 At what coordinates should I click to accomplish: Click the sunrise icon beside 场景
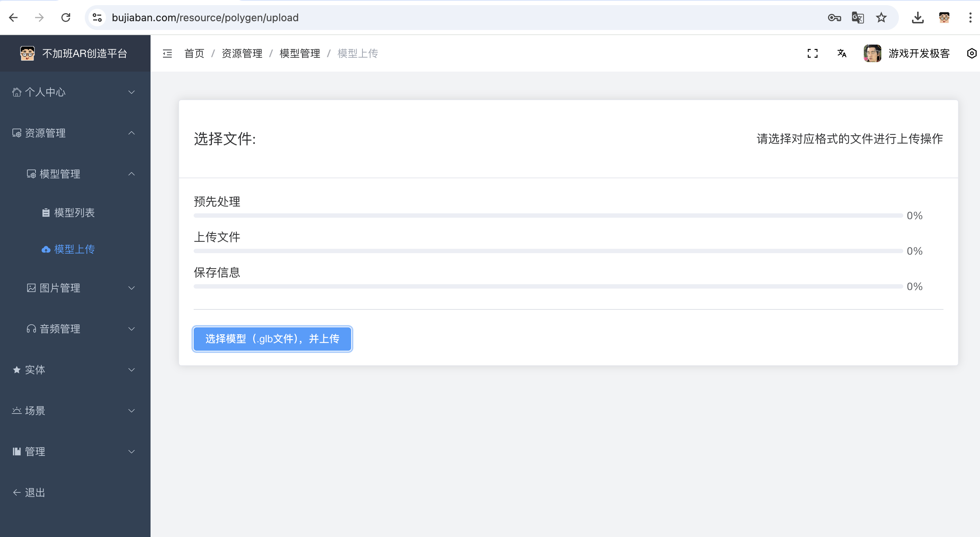pos(16,411)
